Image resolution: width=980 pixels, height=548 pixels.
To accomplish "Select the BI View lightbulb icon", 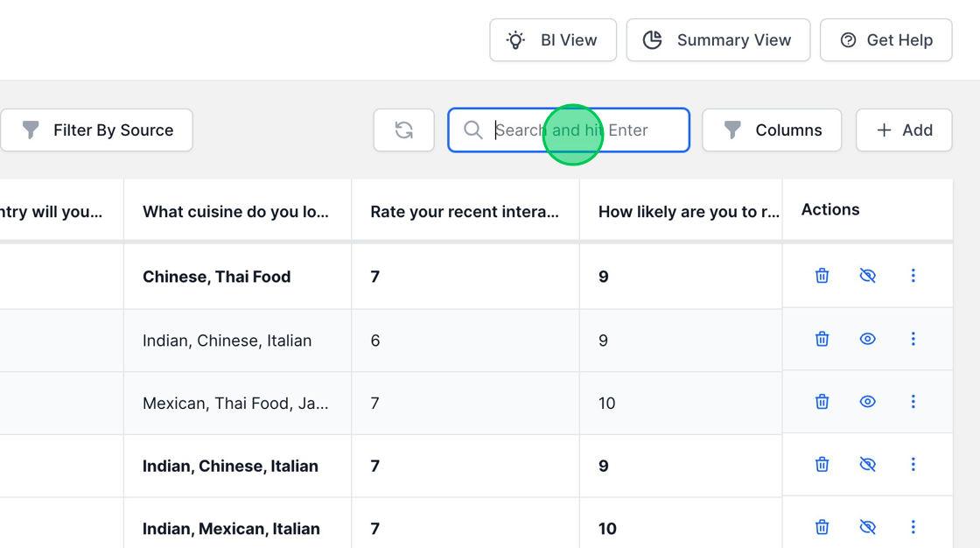I will 514,39.
